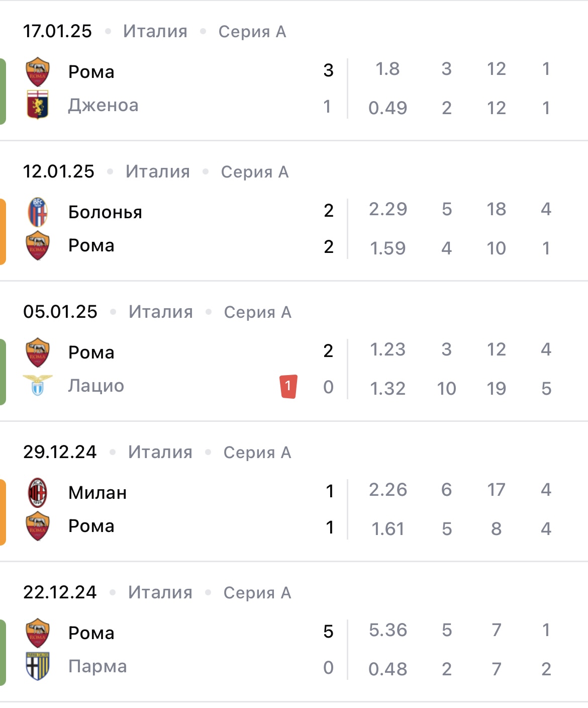Click Lazio's red card badge

click(x=288, y=386)
